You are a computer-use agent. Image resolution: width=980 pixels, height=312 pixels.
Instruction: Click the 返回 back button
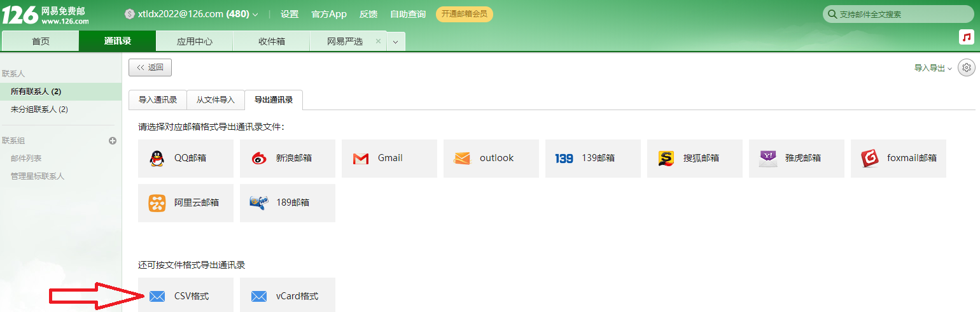click(150, 67)
